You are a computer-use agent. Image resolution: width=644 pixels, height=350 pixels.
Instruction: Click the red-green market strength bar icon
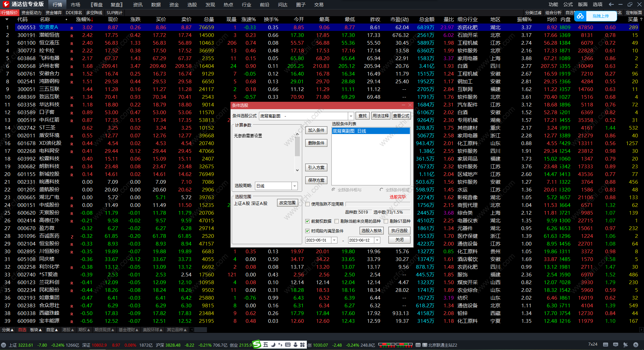tap(395, 345)
